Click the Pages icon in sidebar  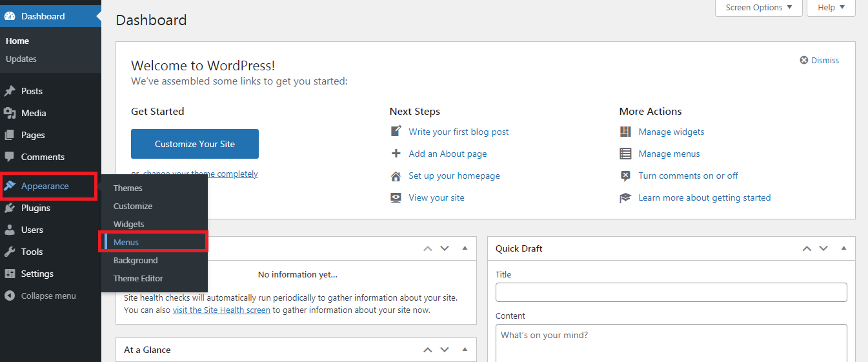click(x=10, y=135)
